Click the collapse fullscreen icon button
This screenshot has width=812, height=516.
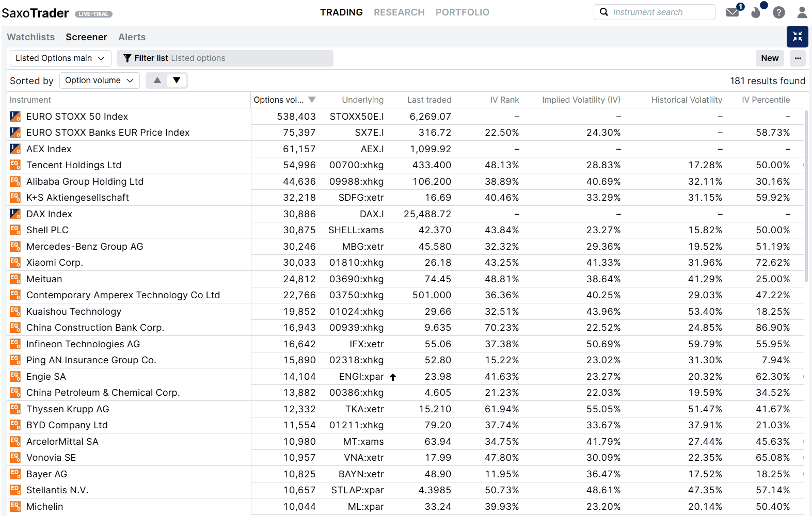coord(798,37)
